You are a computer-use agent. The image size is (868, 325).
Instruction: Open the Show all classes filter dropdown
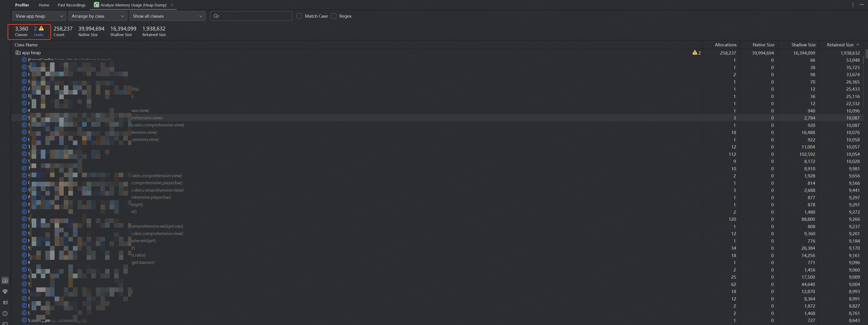(167, 16)
